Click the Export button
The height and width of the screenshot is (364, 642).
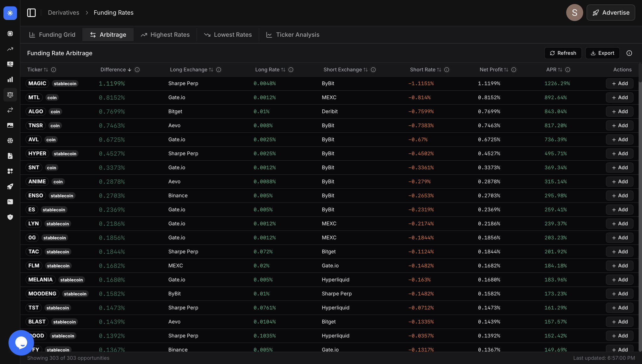pos(602,53)
